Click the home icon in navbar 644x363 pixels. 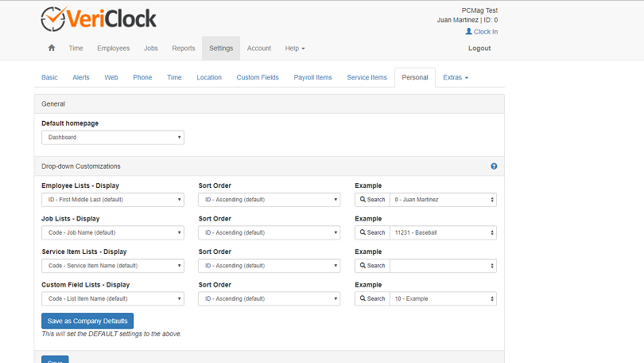(52, 48)
